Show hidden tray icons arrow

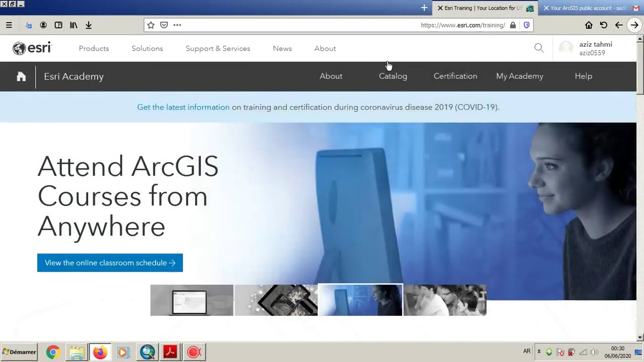pyautogui.click(x=539, y=352)
